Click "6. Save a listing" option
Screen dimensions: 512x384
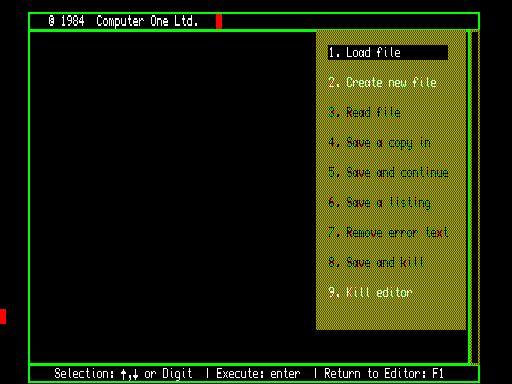379,203
